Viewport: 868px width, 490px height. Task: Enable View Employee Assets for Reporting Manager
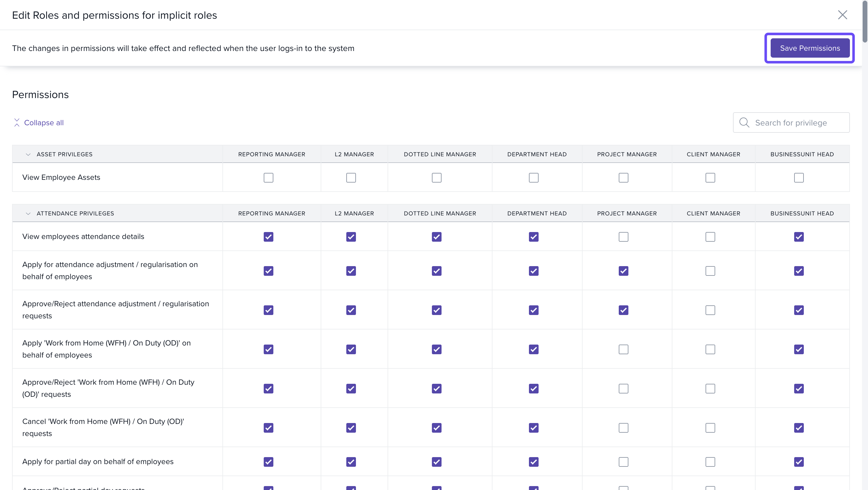click(268, 178)
